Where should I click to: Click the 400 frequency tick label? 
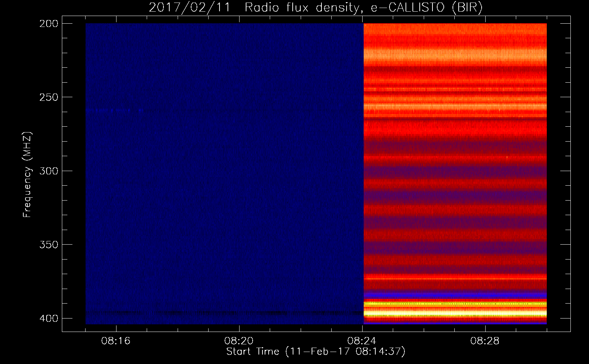[49, 318]
